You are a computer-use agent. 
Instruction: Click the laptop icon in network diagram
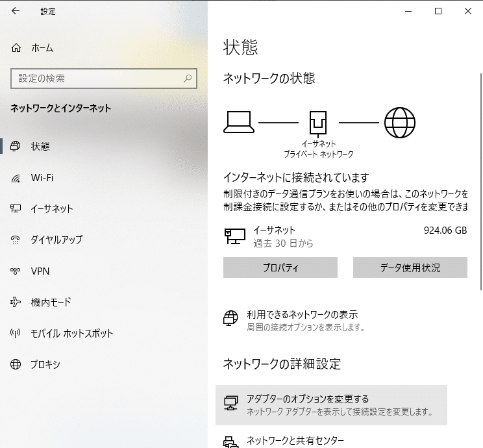(x=239, y=122)
